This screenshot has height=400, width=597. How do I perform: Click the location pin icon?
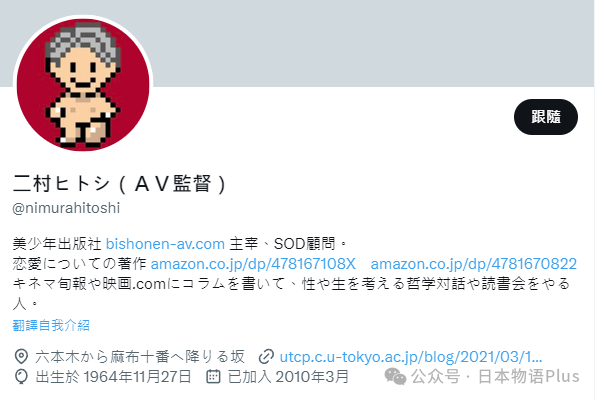pos(21,357)
